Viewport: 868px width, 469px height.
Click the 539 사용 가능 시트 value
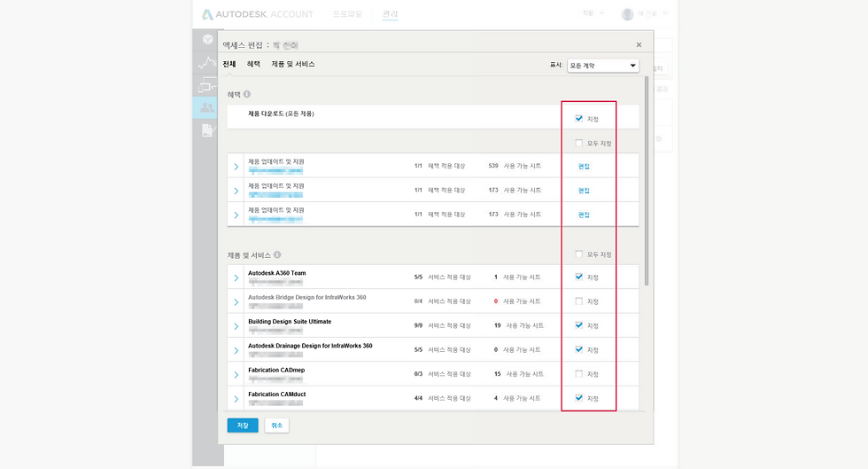[x=515, y=166]
